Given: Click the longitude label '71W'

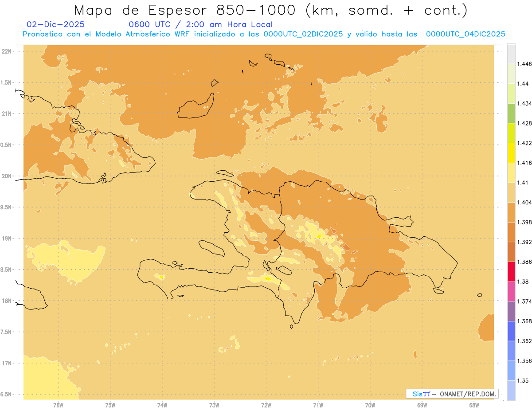Looking at the screenshot, I should coord(318,405).
